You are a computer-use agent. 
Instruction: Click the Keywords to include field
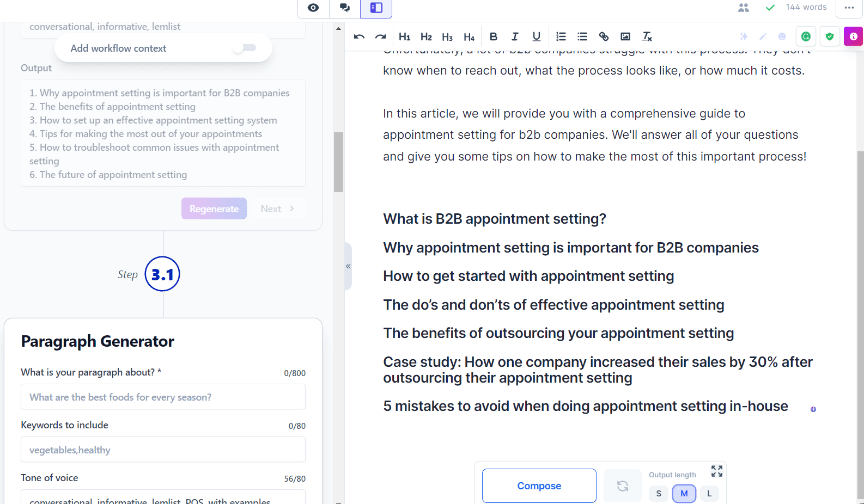click(163, 450)
